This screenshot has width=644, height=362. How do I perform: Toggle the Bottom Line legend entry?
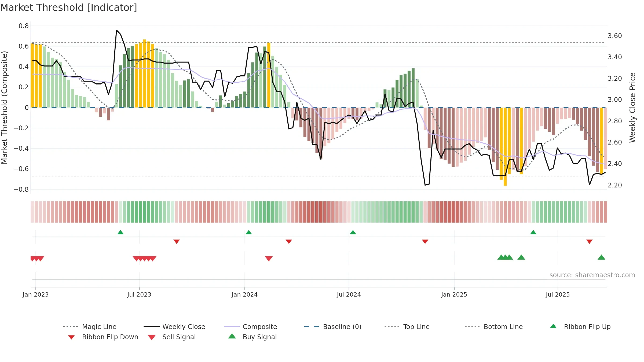tap(494, 327)
